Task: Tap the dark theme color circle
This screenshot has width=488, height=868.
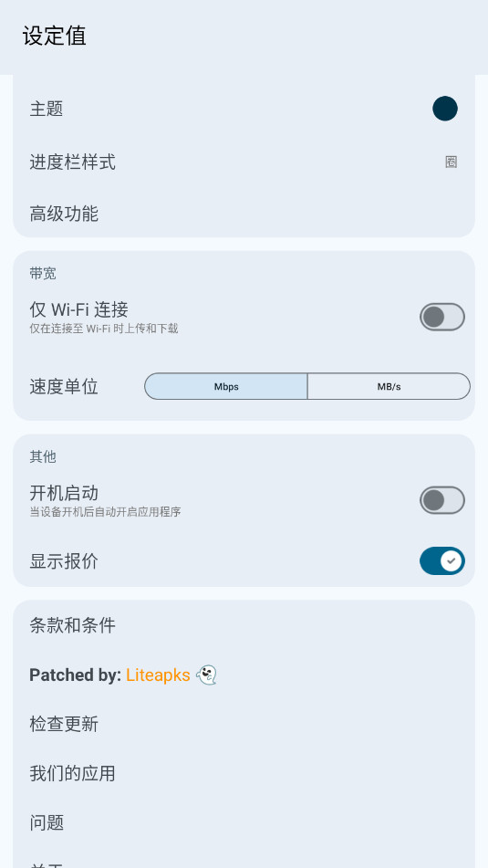Action: point(445,109)
